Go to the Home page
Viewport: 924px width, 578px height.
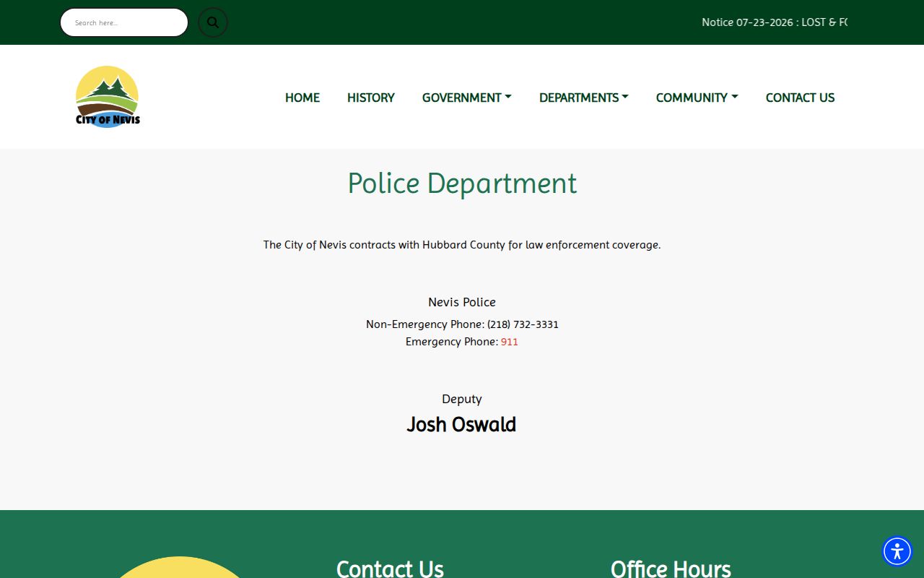tap(302, 98)
